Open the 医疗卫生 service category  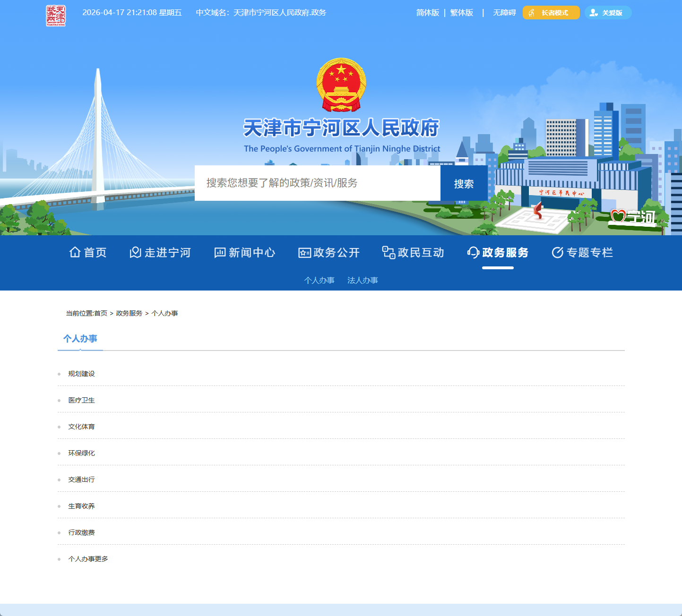point(81,400)
